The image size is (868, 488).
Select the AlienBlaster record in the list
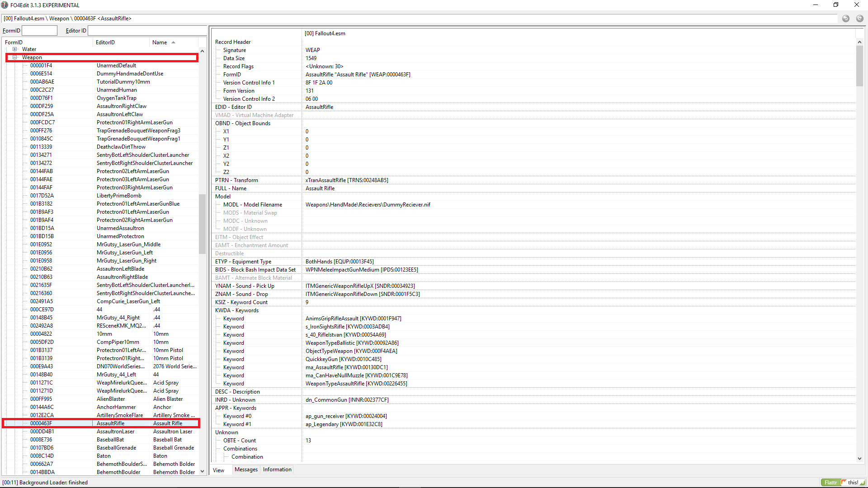tap(111, 399)
